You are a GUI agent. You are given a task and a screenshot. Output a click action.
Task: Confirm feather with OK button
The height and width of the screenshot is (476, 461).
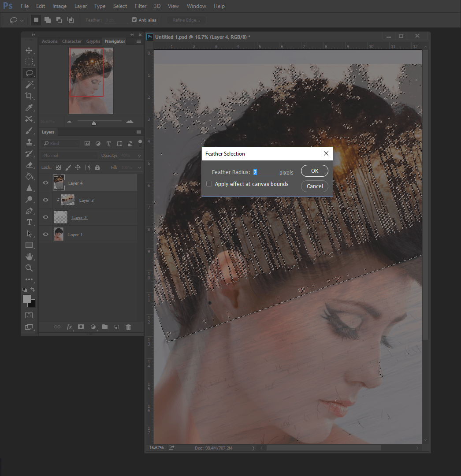314,171
